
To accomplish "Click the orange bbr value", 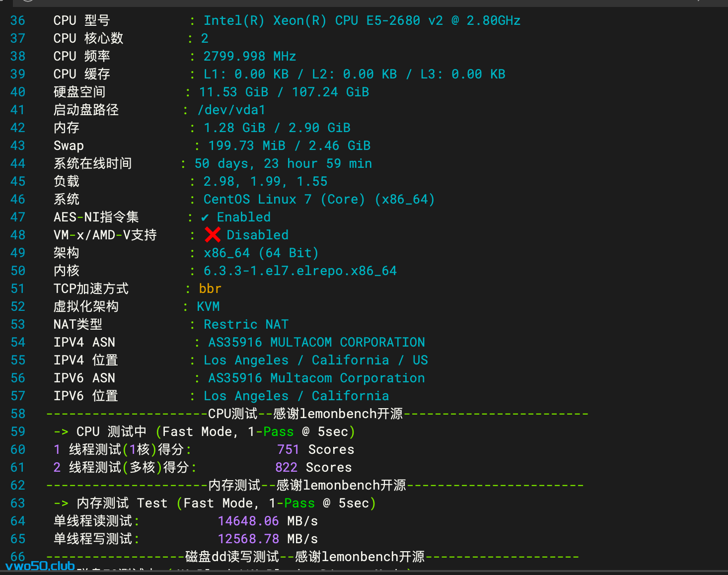I will [x=210, y=289].
